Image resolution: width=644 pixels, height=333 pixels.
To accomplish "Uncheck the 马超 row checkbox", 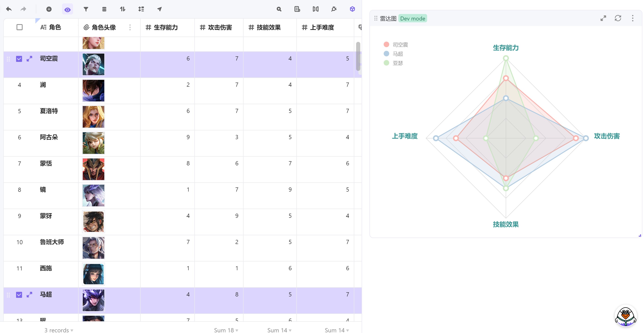I will tap(19, 295).
